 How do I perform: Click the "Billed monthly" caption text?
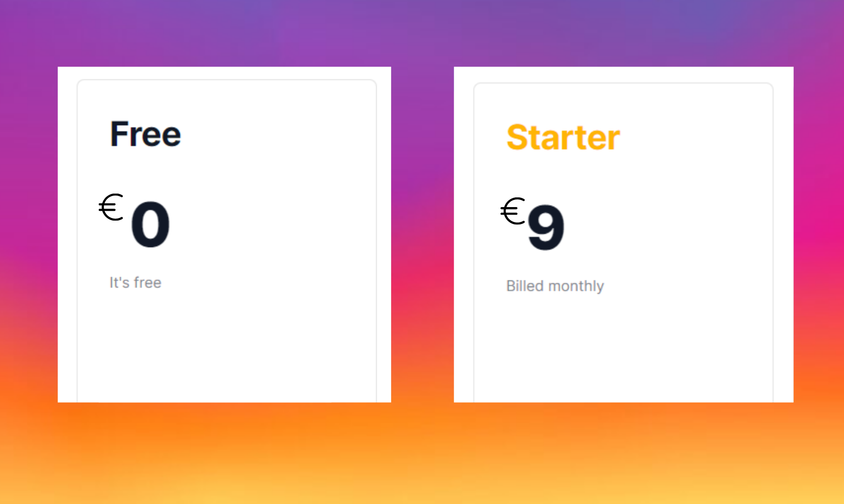point(555,286)
